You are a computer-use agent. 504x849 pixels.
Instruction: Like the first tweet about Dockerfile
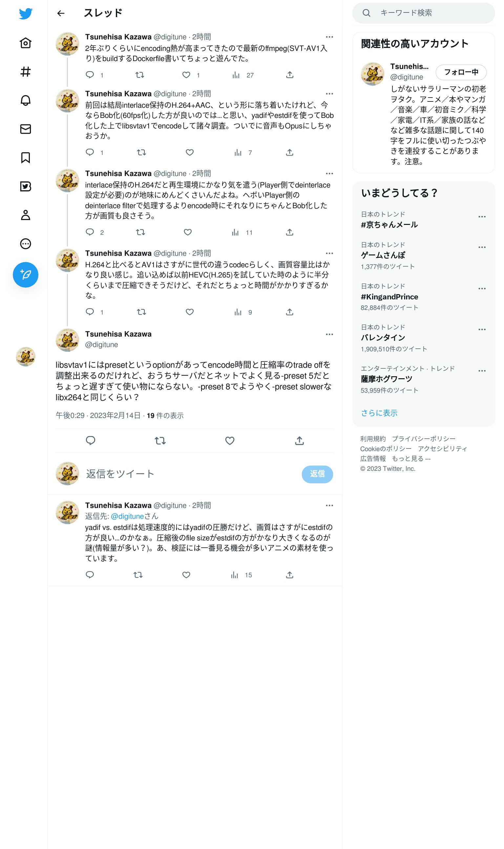(x=186, y=75)
